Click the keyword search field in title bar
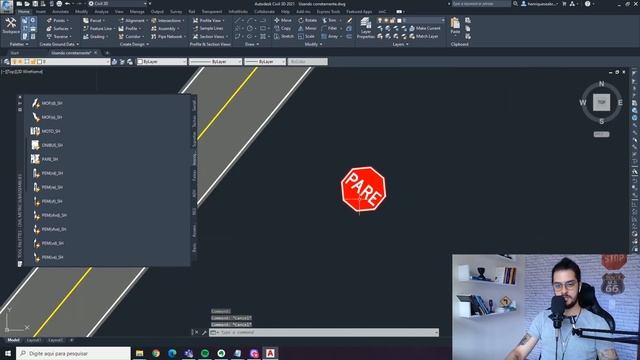 [x=481, y=4]
